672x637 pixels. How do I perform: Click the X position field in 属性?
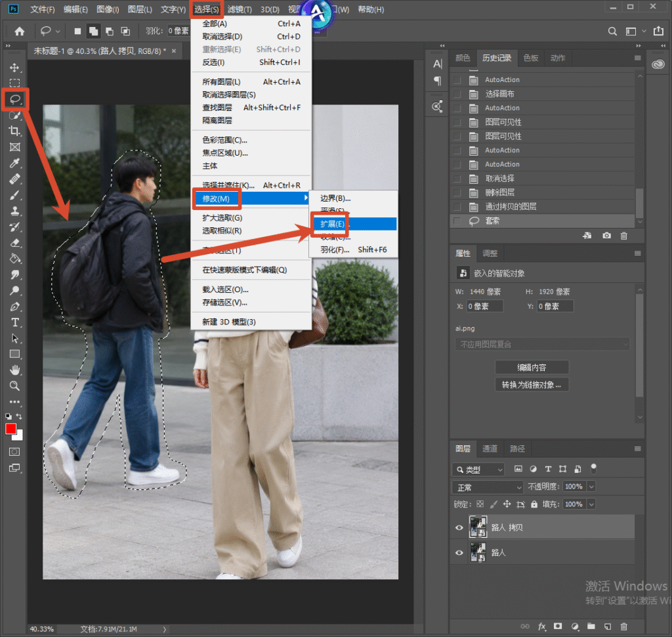pyautogui.click(x=485, y=306)
